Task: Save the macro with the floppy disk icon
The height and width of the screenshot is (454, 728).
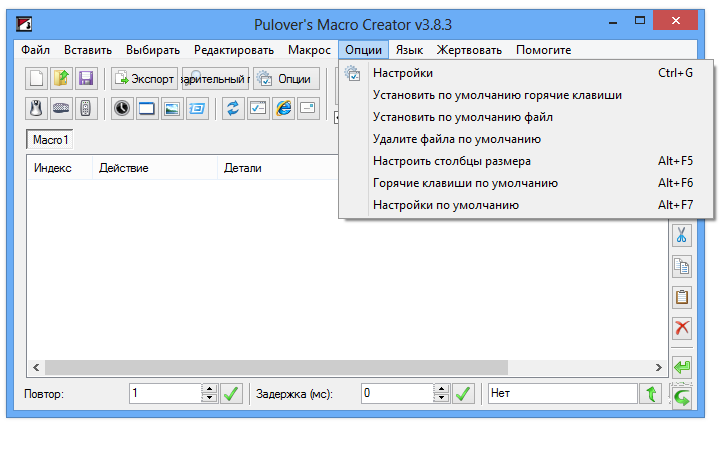Action: pyautogui.click(x=86, y=78)
